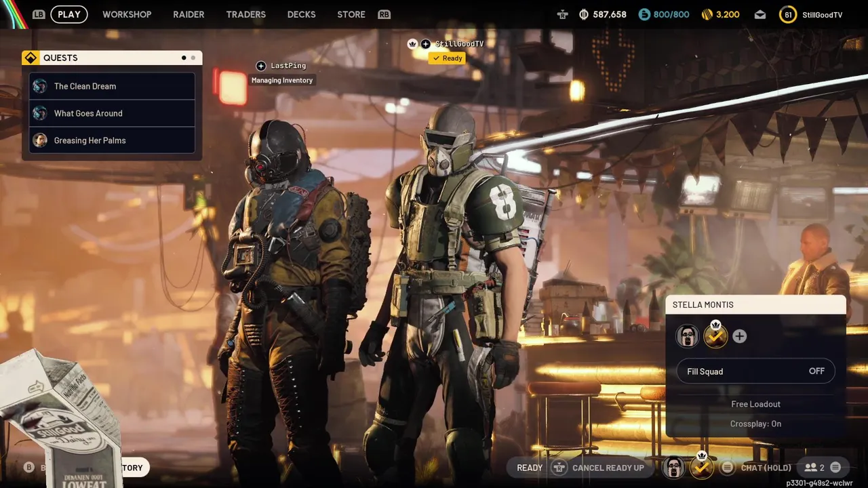Click the add squad member plus icon
The height and width of the screenshot is (488, 868).
[x=740, y=336]
